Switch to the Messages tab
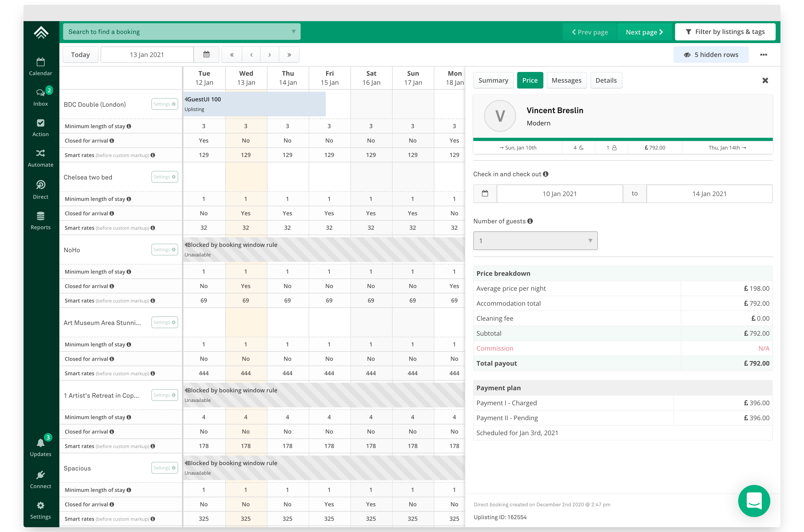This screenshot has width=804, height=532. point(566,81)
